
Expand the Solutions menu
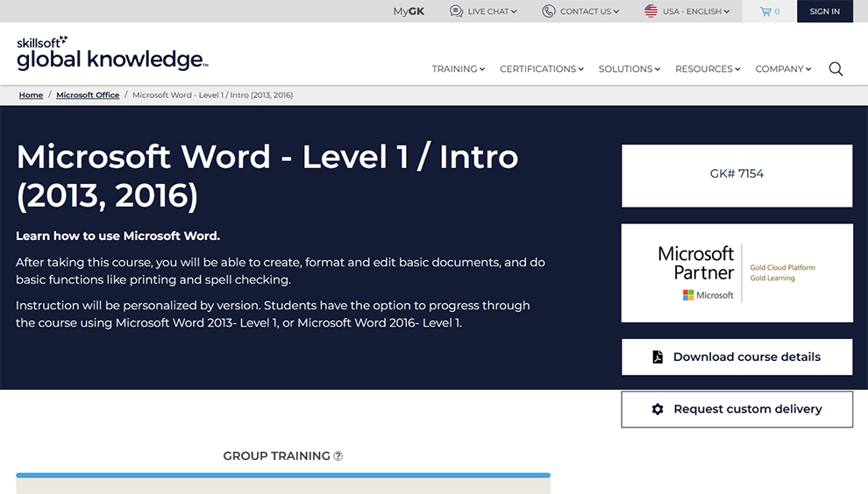[630, 69]
